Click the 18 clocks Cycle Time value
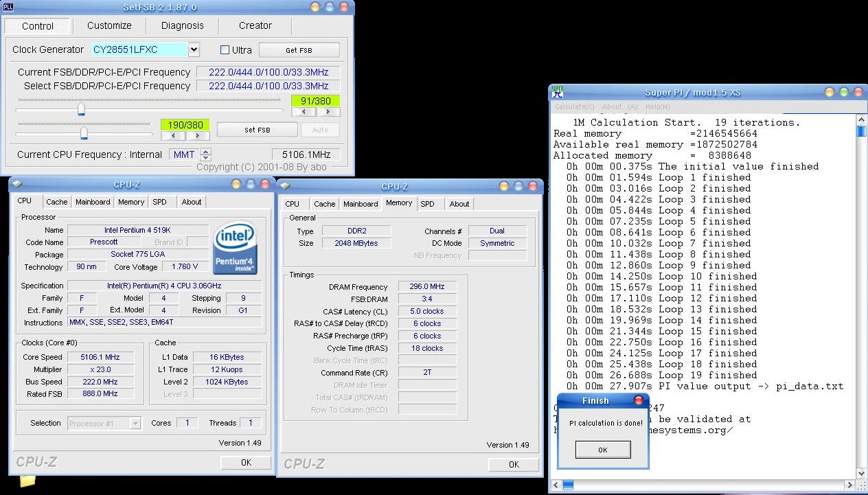This screenshot has height=495, width=868. click(427, 348)
